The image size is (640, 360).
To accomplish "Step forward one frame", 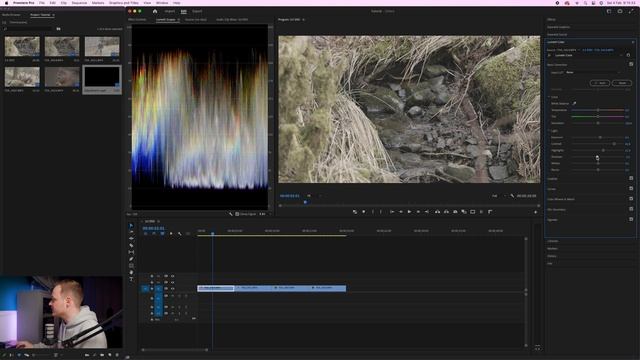I will [418, 212].
